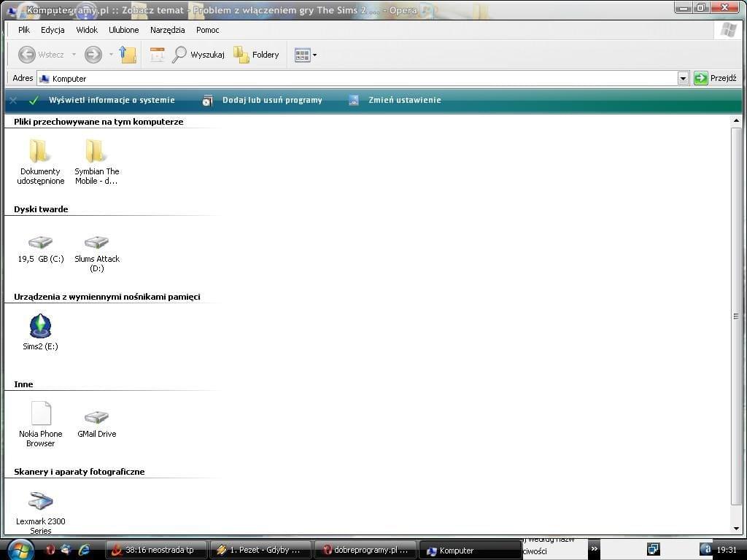
Task: Open the Widok menu
Action: 87,30
